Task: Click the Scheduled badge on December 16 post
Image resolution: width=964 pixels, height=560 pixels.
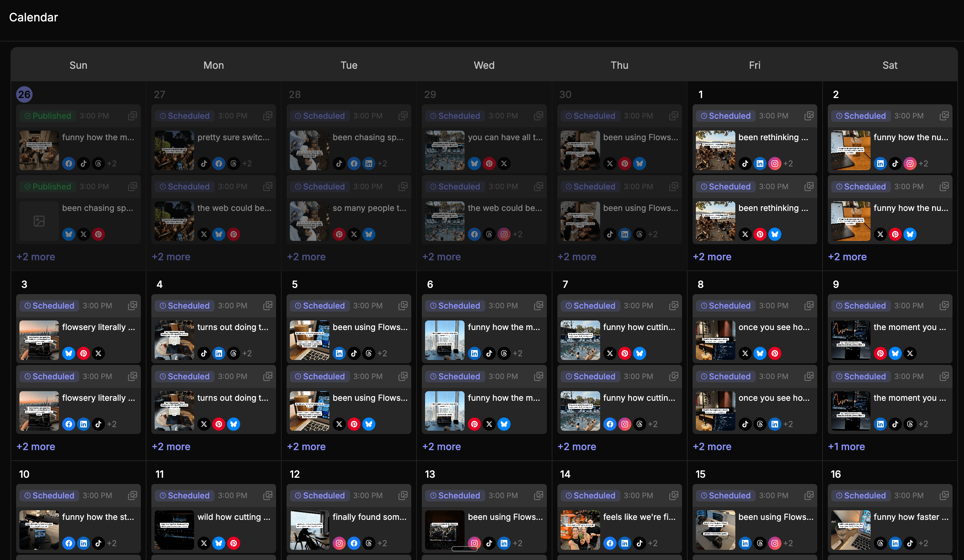Action: coord(861,496)
